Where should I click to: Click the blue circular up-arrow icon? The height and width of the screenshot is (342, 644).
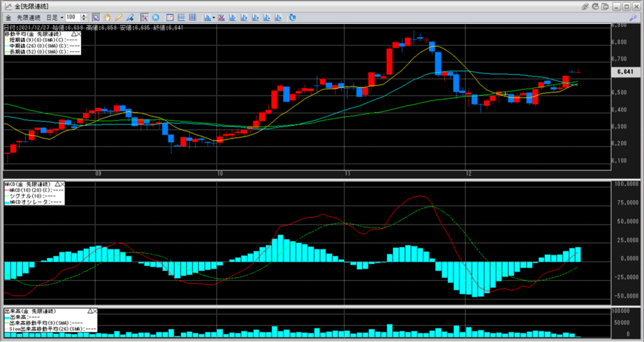(x=155, y=17)
